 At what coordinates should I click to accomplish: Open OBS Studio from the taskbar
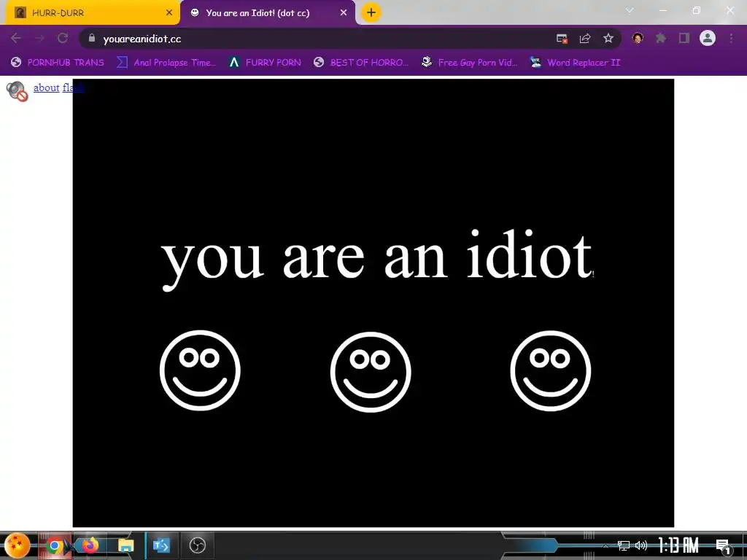[197, 545]
